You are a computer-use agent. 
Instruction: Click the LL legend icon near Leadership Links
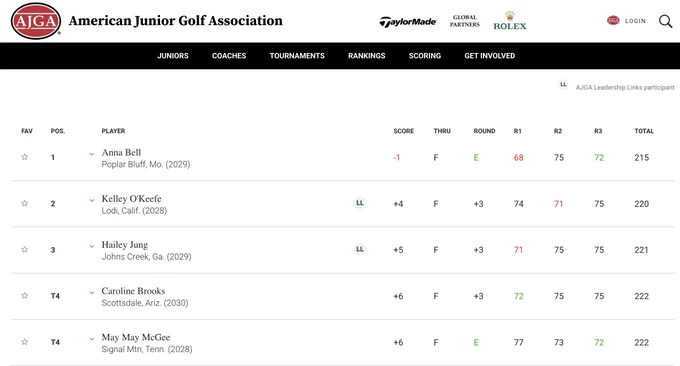point(563,85)
